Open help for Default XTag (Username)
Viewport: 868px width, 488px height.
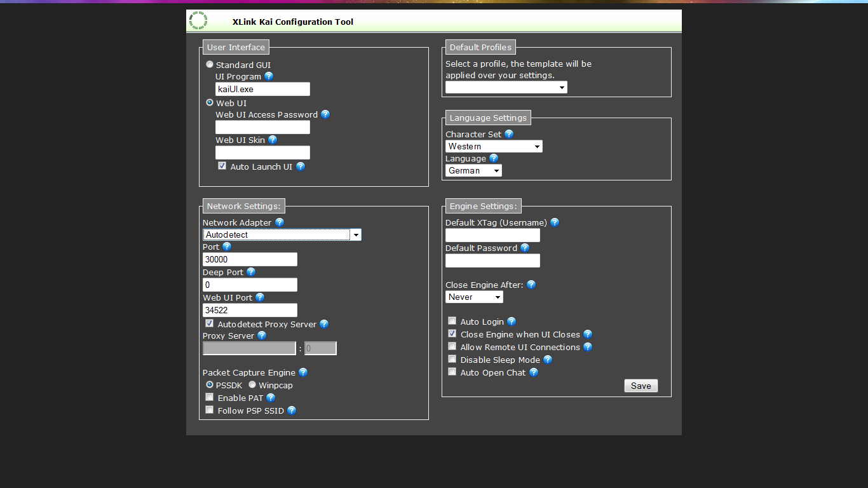coord(555,222)
